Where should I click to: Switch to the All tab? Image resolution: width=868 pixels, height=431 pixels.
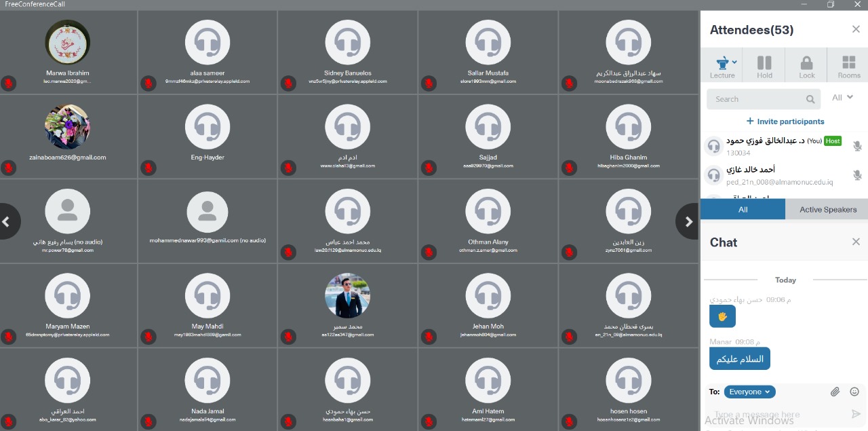pyautogui.click(x=743, y=210)
